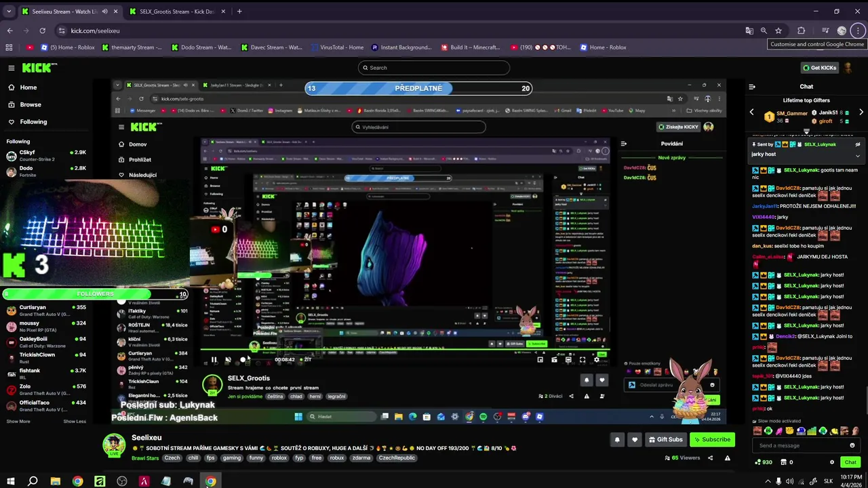Click Show More in sidebar
The width and height of the screenshot is (868, 488).
point(18,422)
